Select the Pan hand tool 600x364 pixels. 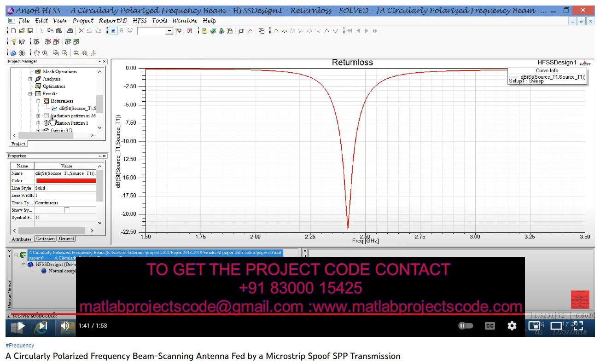(37, 53)
